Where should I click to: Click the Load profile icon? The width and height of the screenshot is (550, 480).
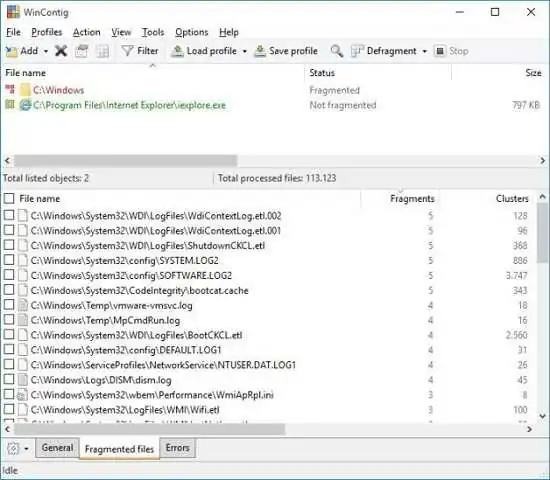[x=177, y=51]
